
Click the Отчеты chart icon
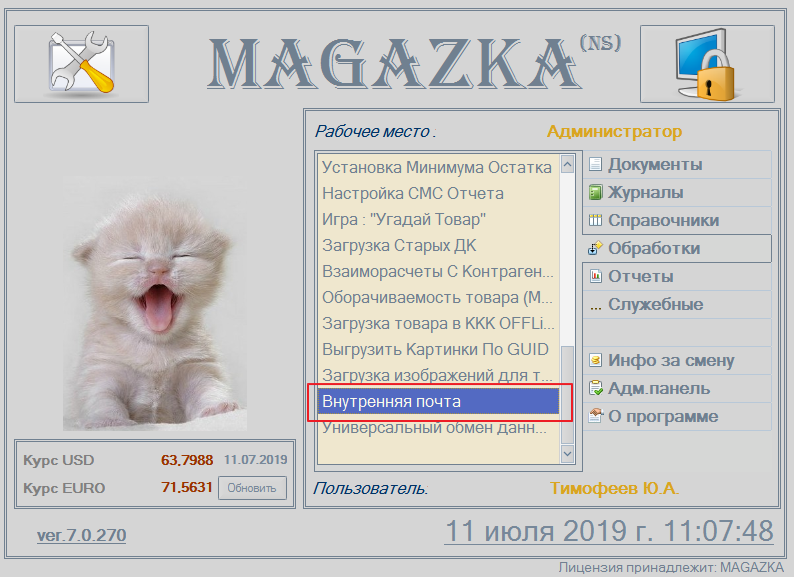(596, 276)
